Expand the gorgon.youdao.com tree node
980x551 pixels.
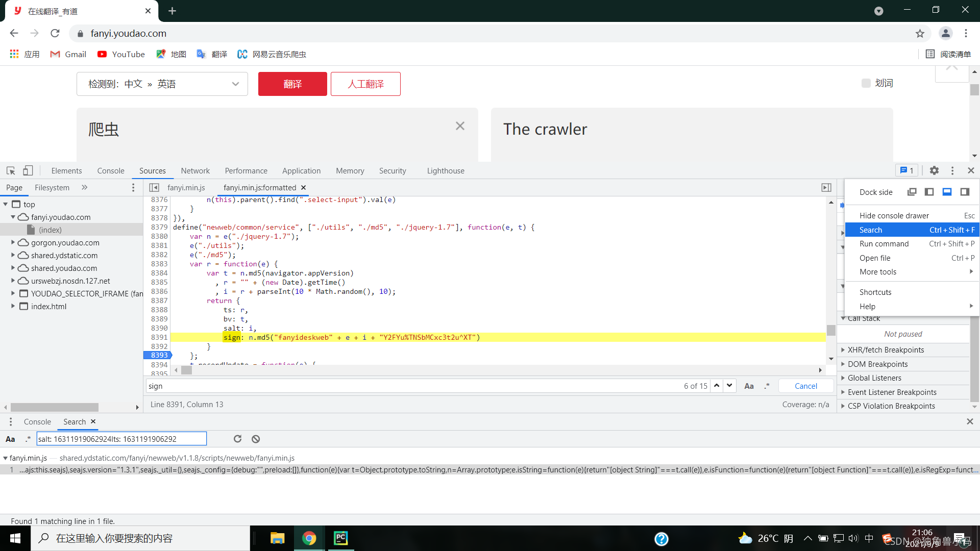(x=13, y=243)
